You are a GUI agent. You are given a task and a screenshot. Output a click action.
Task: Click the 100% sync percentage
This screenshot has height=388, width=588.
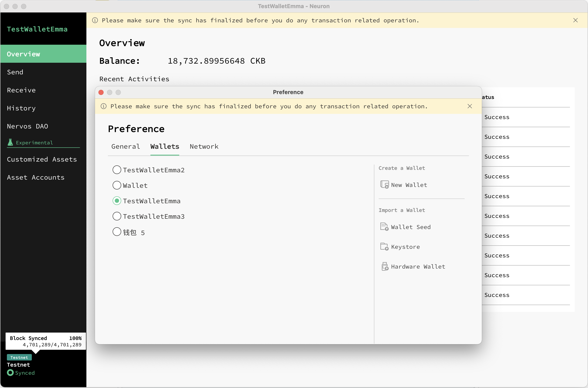point(75,338)
